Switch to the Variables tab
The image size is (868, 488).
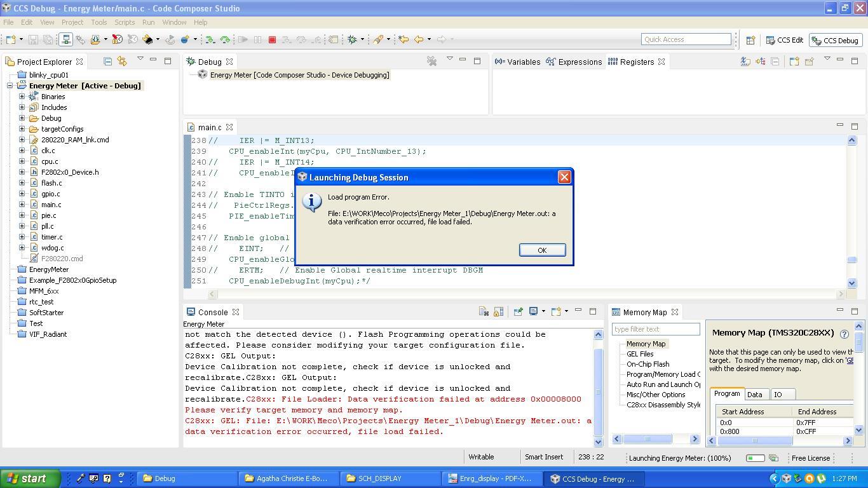coord(517,62)
